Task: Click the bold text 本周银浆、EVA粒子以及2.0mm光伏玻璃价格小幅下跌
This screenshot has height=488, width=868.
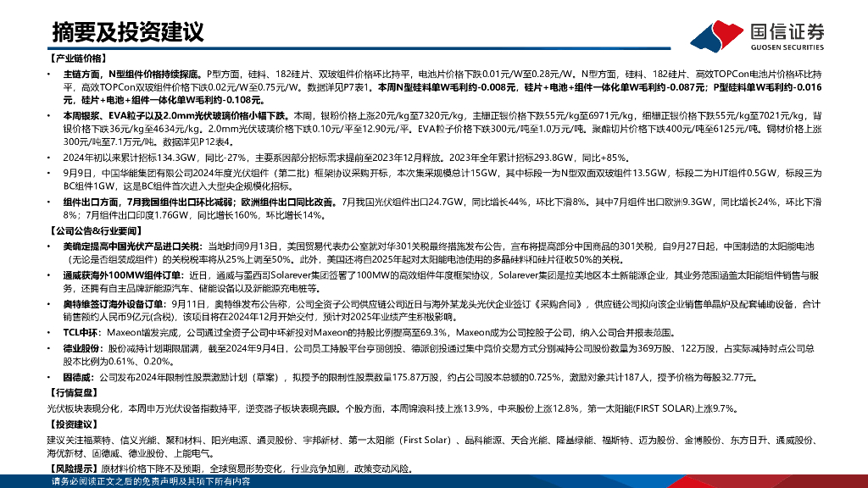Action: point(175,115)
